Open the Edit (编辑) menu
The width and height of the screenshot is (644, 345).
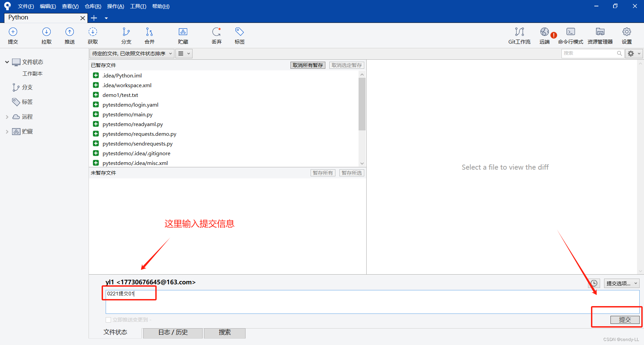(x=48, y=6)
